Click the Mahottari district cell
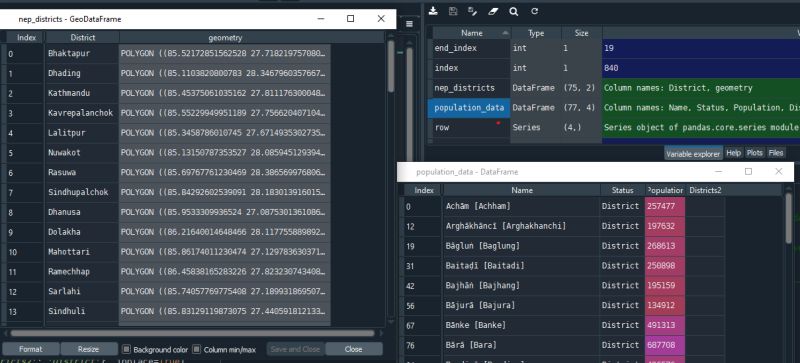This screenshot has width=800, height=363. tap(82, 252)
